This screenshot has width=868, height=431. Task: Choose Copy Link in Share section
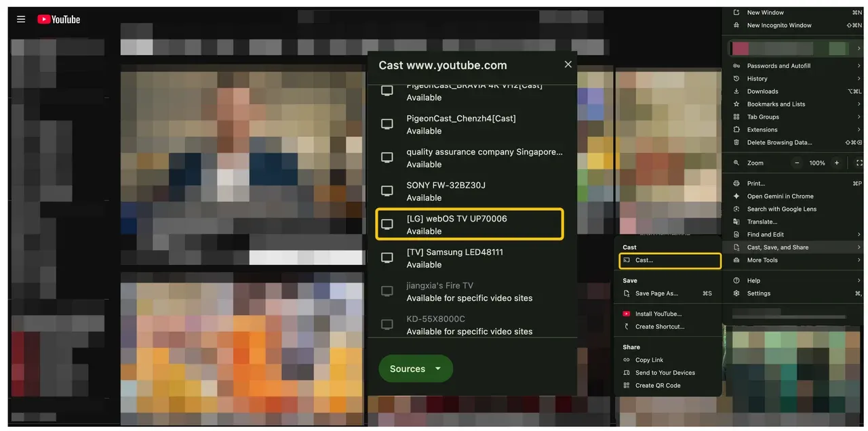(668, 360)
